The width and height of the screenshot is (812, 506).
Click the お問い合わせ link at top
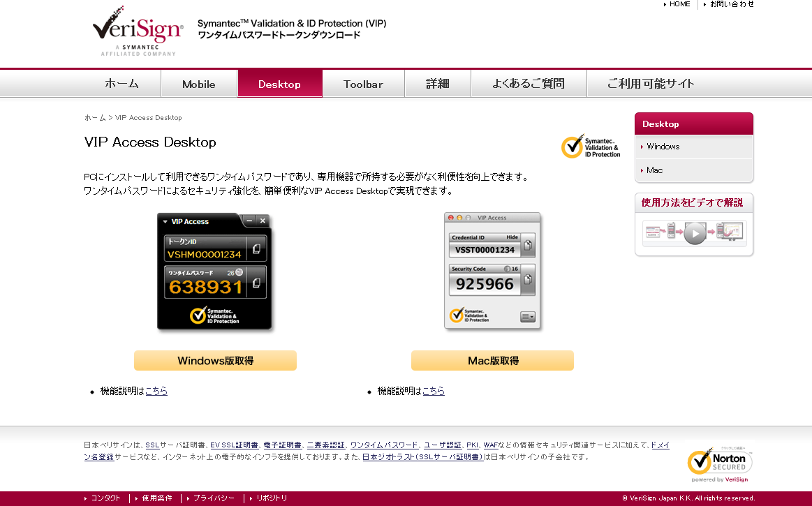coord(731,4)
